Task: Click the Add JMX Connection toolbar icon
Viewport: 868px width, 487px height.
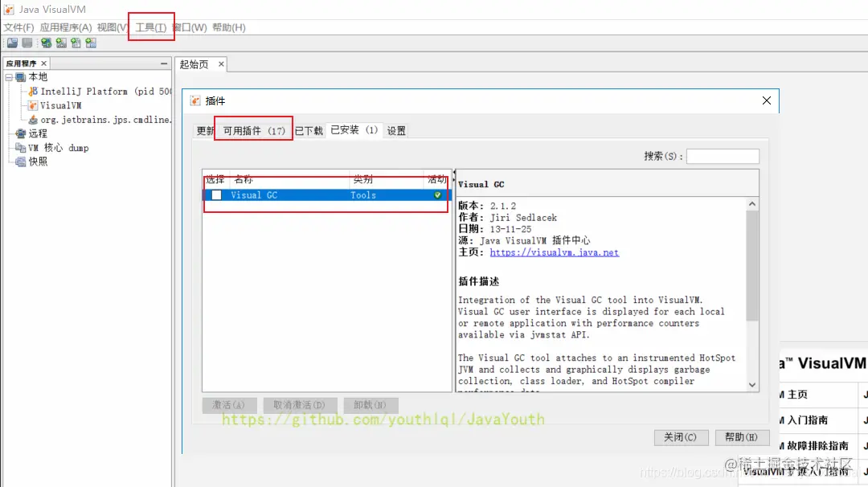Action: coord(46,43)
